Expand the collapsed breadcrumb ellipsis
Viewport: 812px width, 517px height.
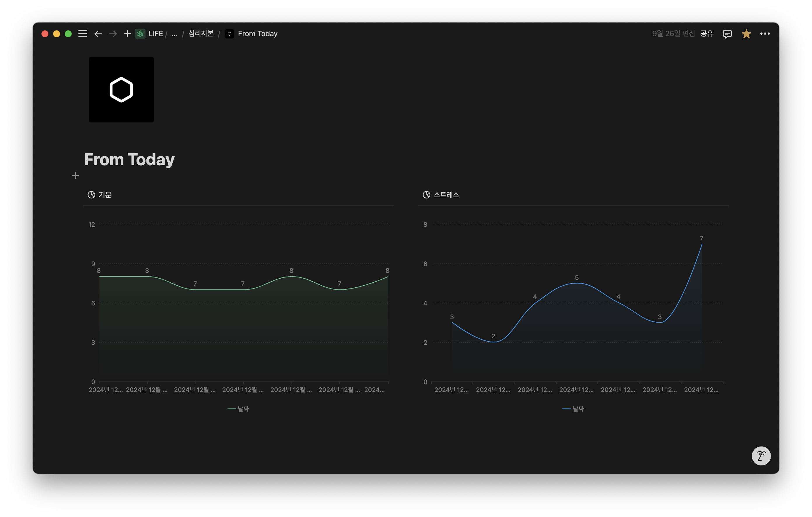[x=174, y=34]
